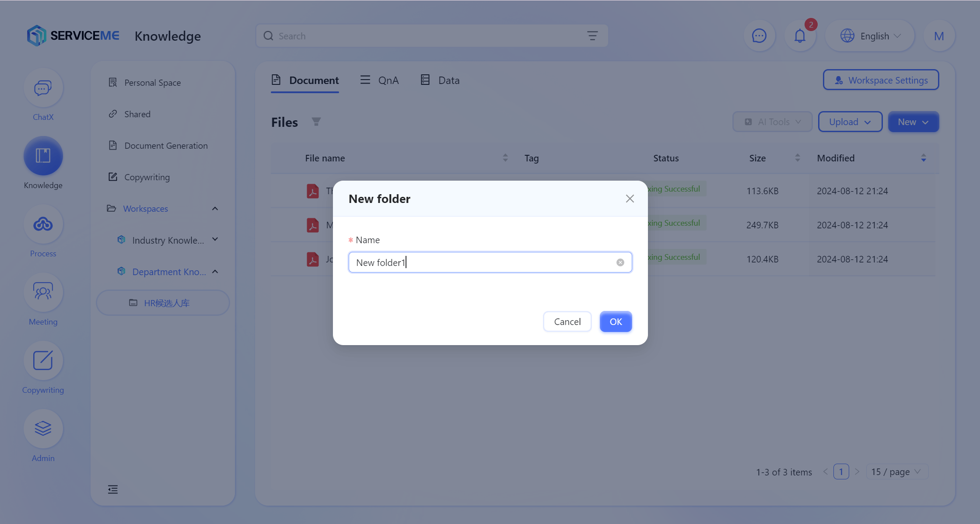Viewport: 980px width, 524px height.
Task: Click the search filter icon
Action: pos(592,36)
